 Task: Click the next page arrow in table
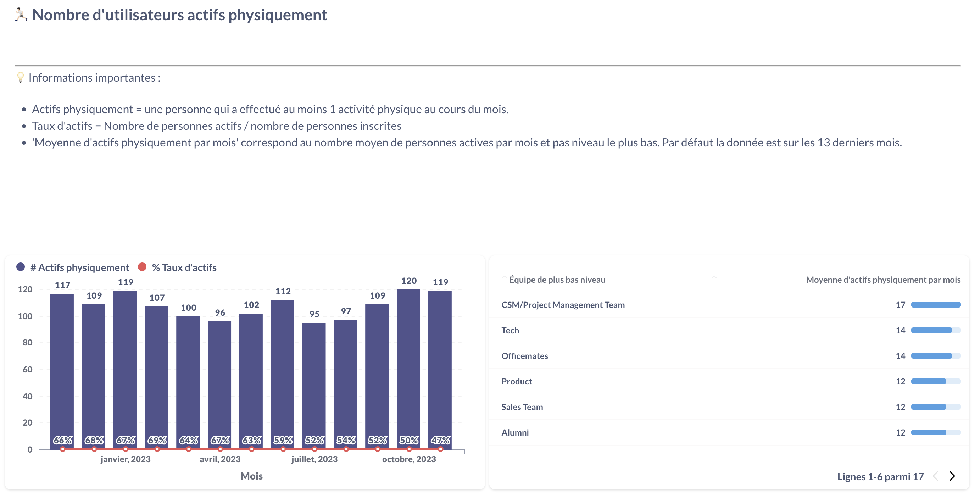(952, 476)
